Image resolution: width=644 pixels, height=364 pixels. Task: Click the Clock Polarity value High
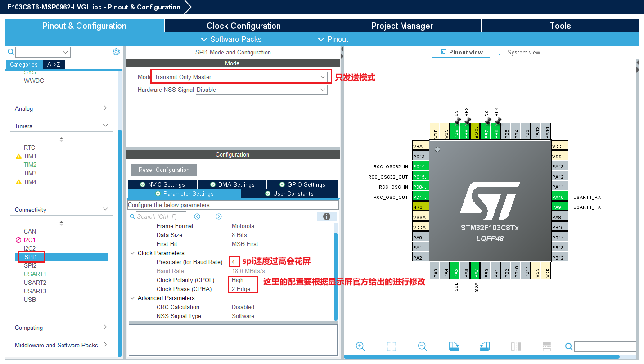pyautogui.click(x=238, y=280)
